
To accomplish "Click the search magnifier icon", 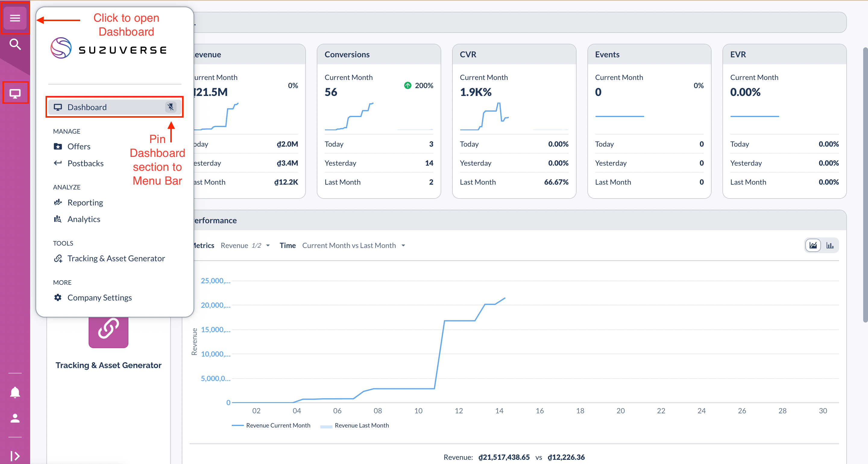I will click(x=15, y=44).
